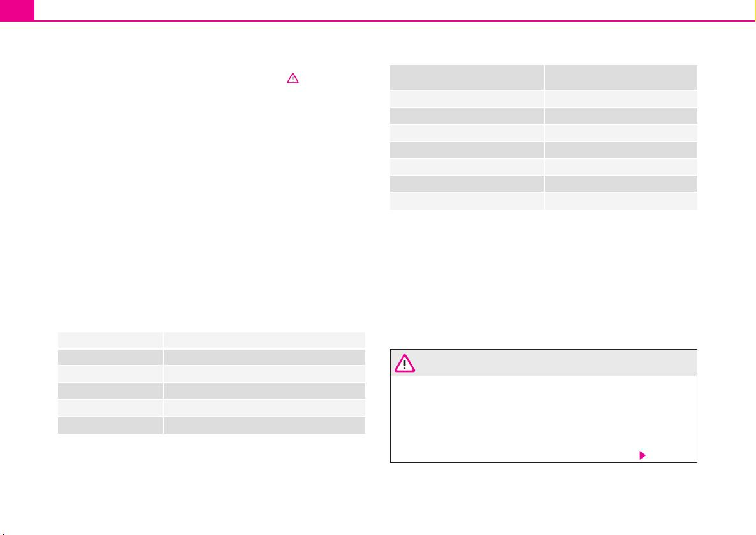756x535 pixels.
Task: Click the first wide cell of the six-row table
Action: [264, 340]
